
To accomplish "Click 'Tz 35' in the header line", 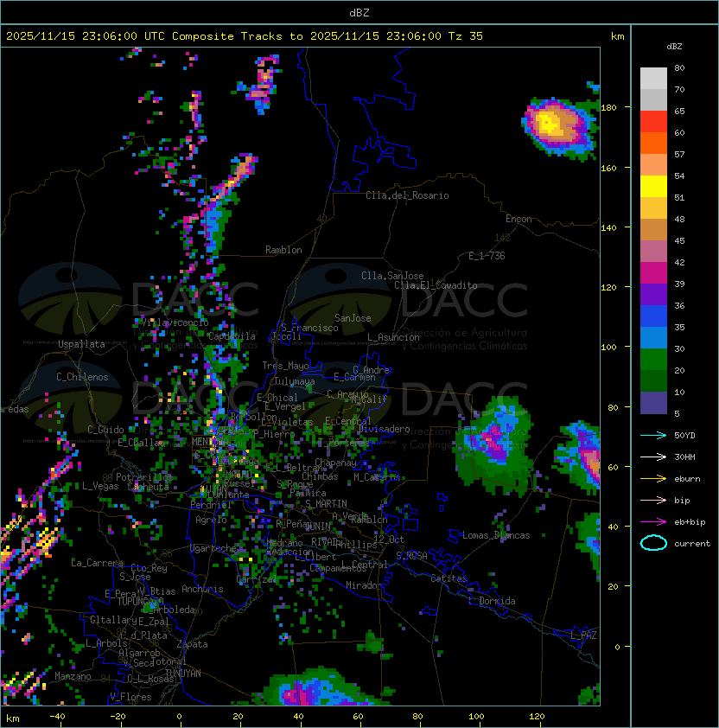I will click(x=466, y=36).
